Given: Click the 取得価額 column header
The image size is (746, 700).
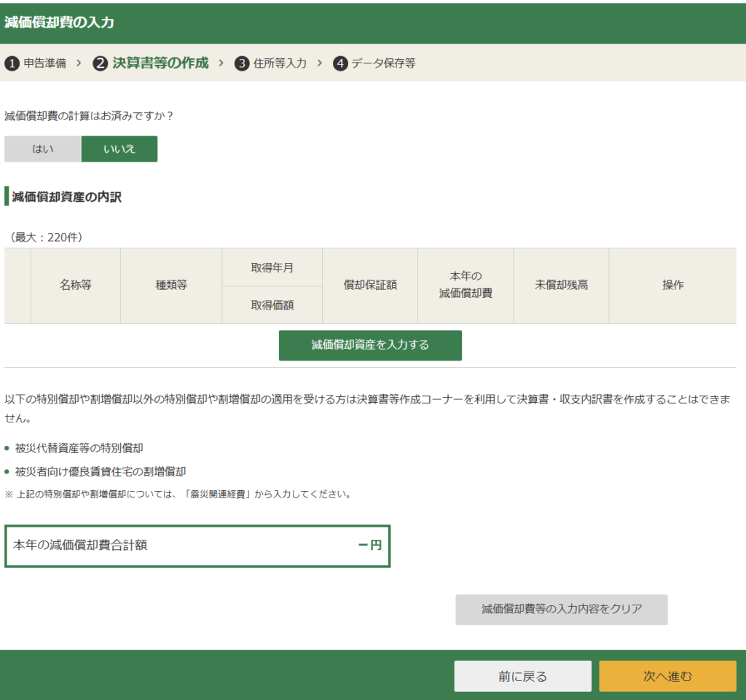Looking at the screenshot, I should coord(272,305).
